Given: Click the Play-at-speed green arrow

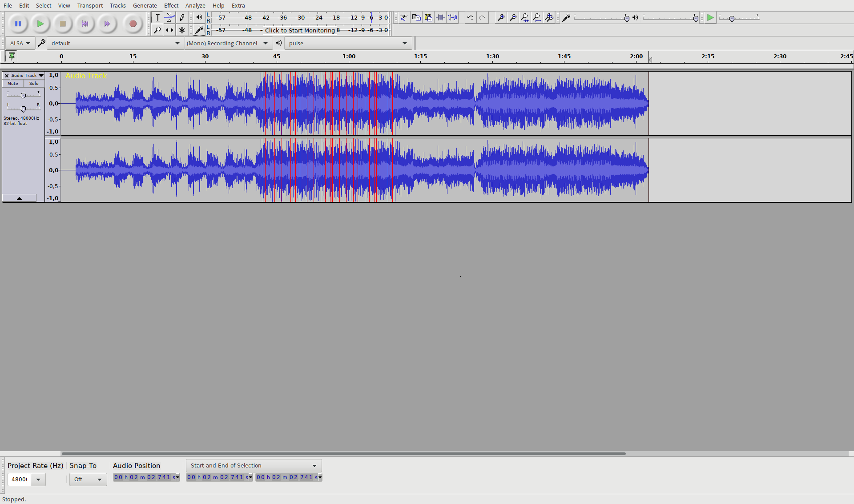Looking at the screenshot, I should pyautogui.click(x=710, y=18).
